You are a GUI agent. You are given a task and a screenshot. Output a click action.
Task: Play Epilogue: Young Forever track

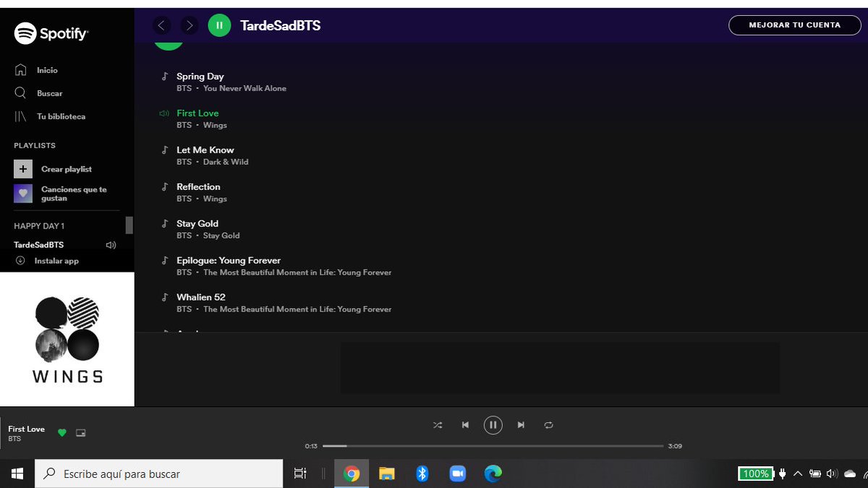[x=229, y=261]
